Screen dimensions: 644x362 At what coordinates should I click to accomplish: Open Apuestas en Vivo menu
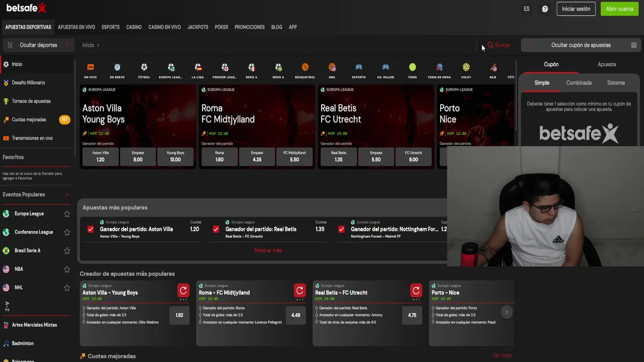[x=76, y=27]
